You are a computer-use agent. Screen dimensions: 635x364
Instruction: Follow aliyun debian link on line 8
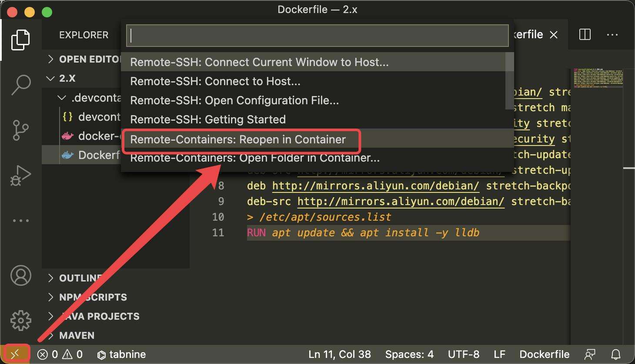[376, 186]
